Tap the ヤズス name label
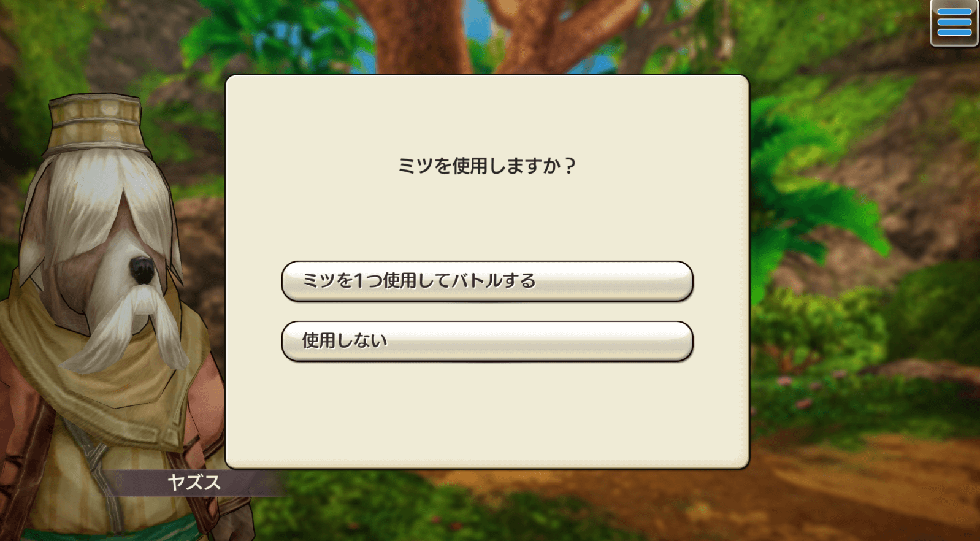The width and height of the screenshot is (980, 541). click(194, 483)
